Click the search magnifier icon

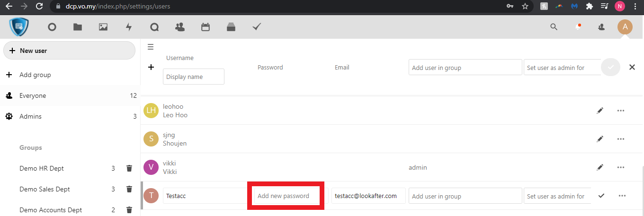coord(554,27)
